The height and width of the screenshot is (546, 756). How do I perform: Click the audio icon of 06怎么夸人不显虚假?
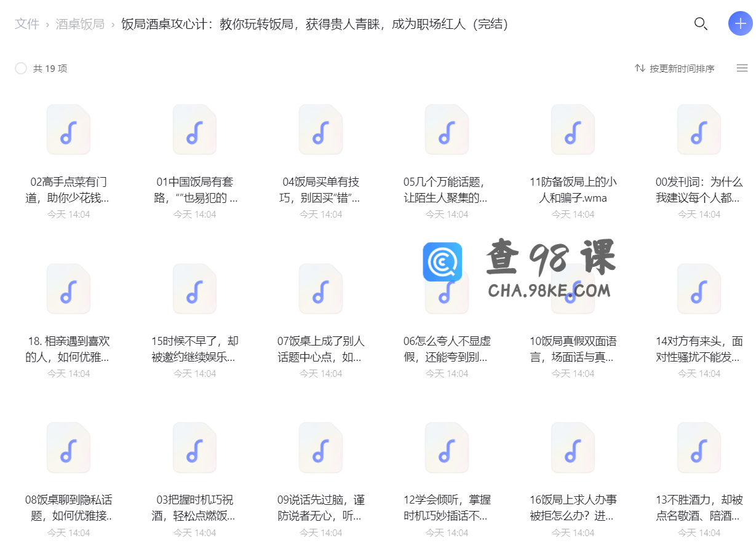point(447,288)
